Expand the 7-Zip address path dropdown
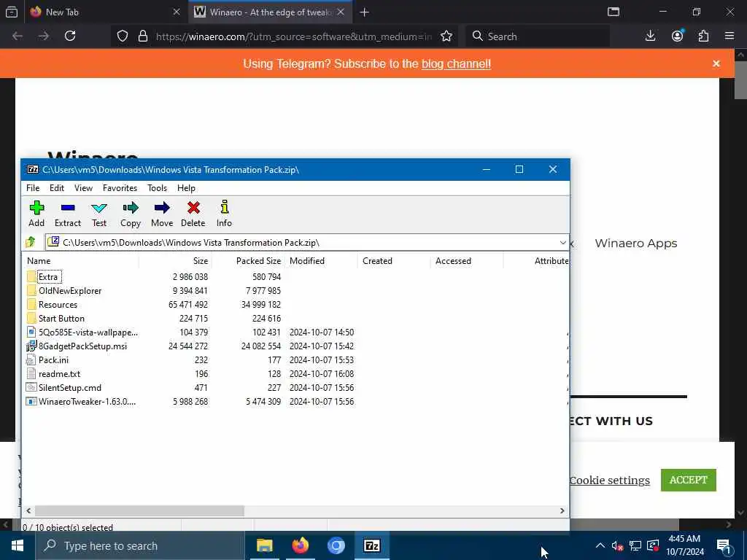 [x=562, y=242]
